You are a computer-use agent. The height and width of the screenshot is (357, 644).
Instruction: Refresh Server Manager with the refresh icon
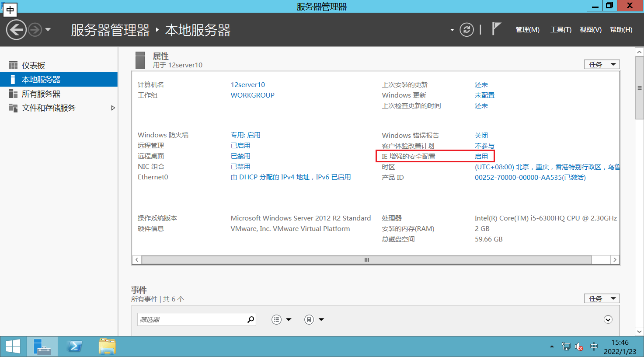tap(466, 30)
